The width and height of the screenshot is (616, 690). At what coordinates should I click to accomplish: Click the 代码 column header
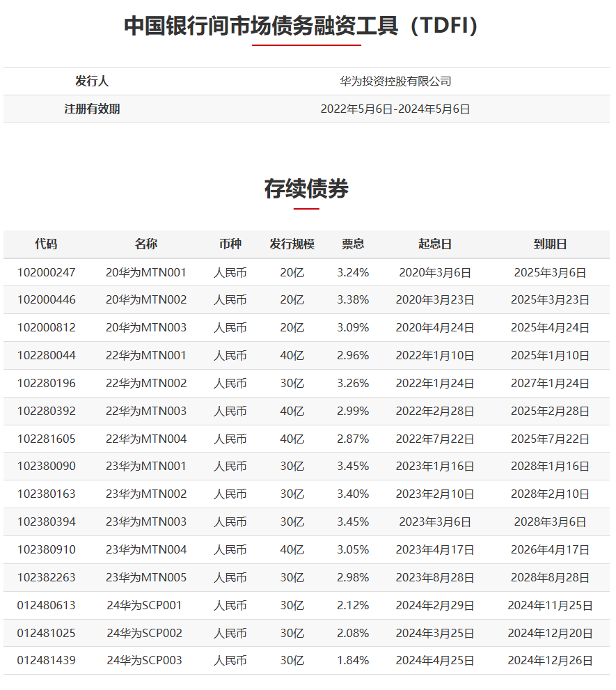point(46,244)
